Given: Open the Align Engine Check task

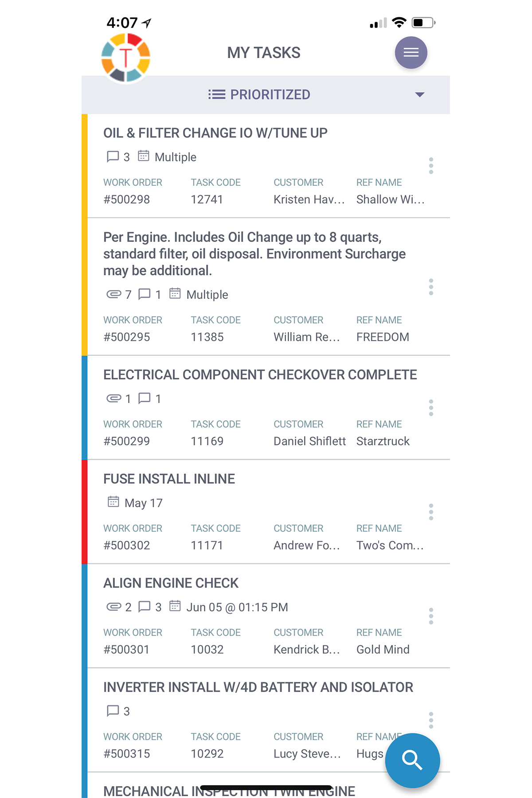Looking at the screenshot, I should (171, 583).
